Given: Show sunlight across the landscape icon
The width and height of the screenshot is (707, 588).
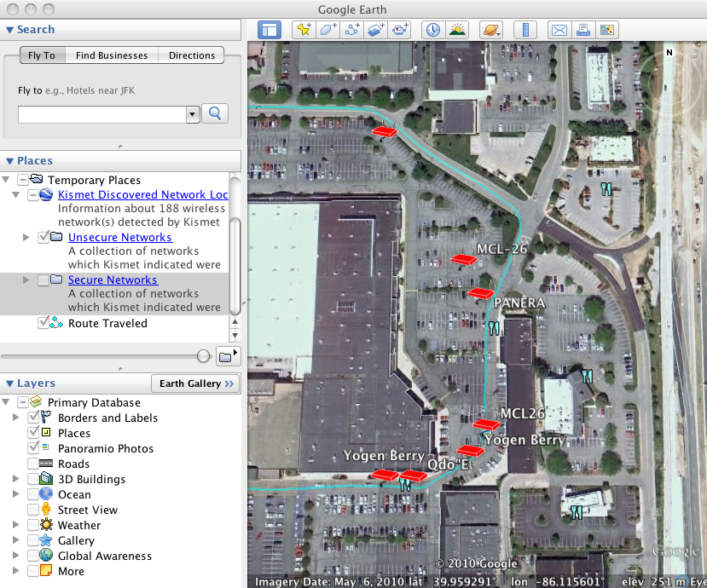Looking at the screenshot, I should click(x=457, y=30).
